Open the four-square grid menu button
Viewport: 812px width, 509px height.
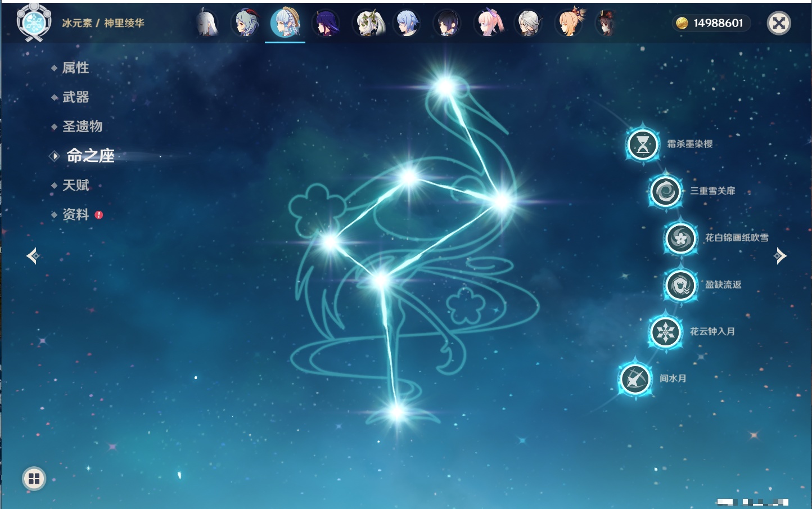(34, 479)
